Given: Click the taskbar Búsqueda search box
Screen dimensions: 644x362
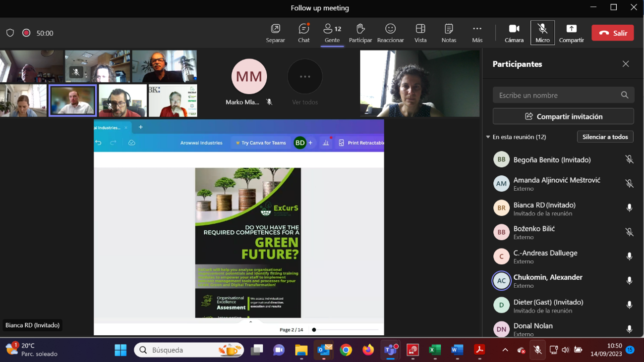Looking at the screenshot, I should 189,350.
